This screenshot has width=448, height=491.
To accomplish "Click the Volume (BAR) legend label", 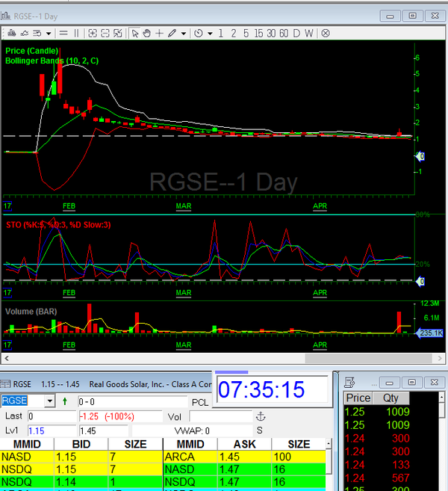I will 31,312.
